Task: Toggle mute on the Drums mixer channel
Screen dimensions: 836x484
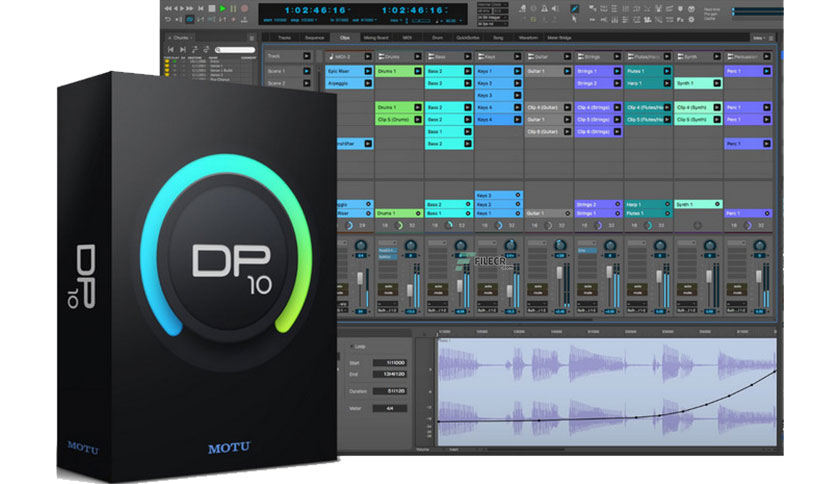Action: 388,293
